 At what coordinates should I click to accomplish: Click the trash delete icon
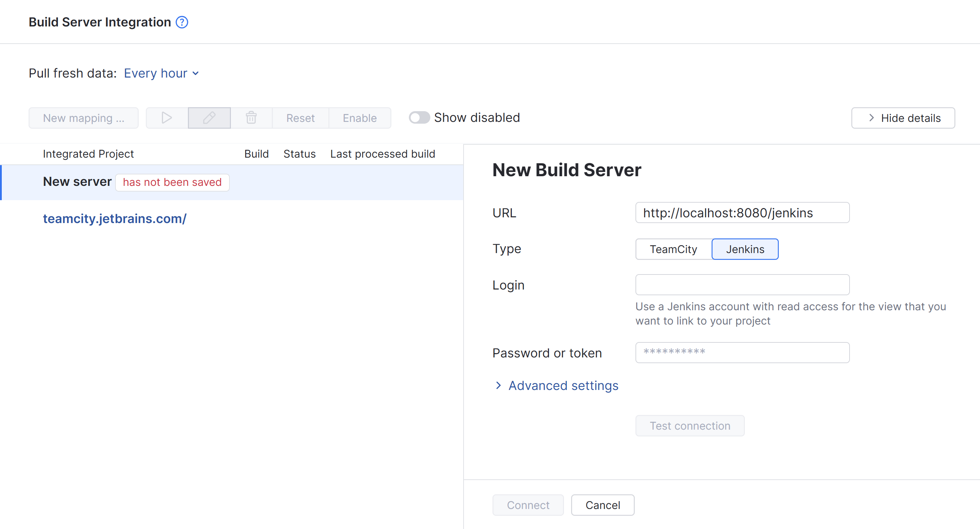251,118
